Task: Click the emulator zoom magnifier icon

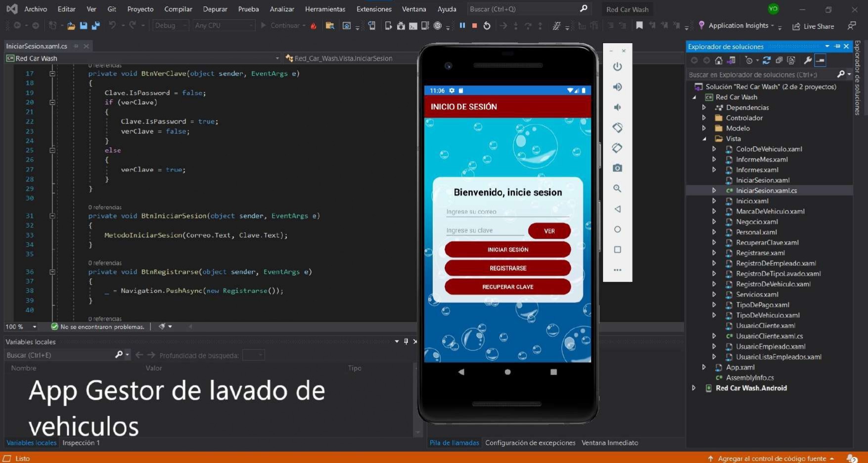Action: [x=617, y=188]
